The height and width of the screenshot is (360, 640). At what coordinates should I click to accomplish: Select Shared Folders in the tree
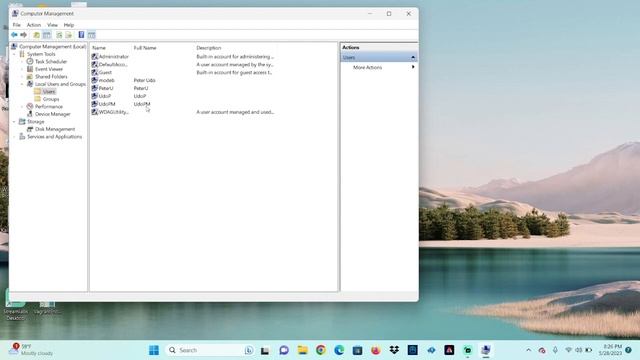pyautogui.click(x=47, y=77)
